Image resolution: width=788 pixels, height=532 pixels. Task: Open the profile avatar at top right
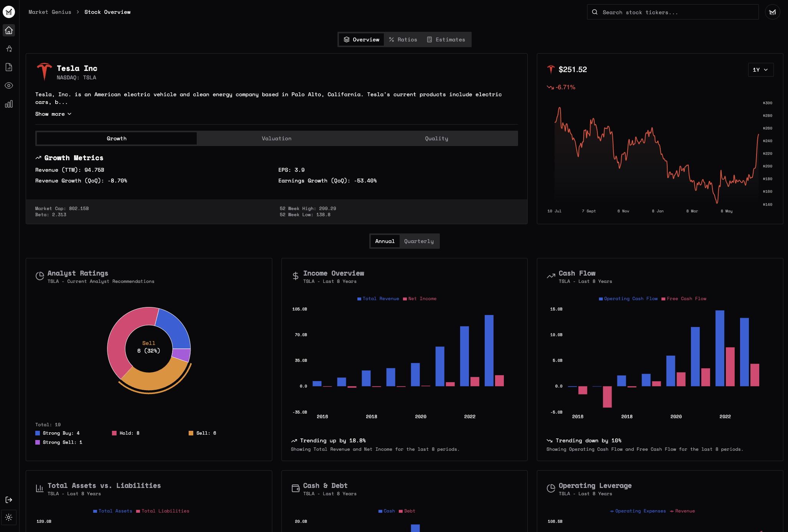coord(772,12)
